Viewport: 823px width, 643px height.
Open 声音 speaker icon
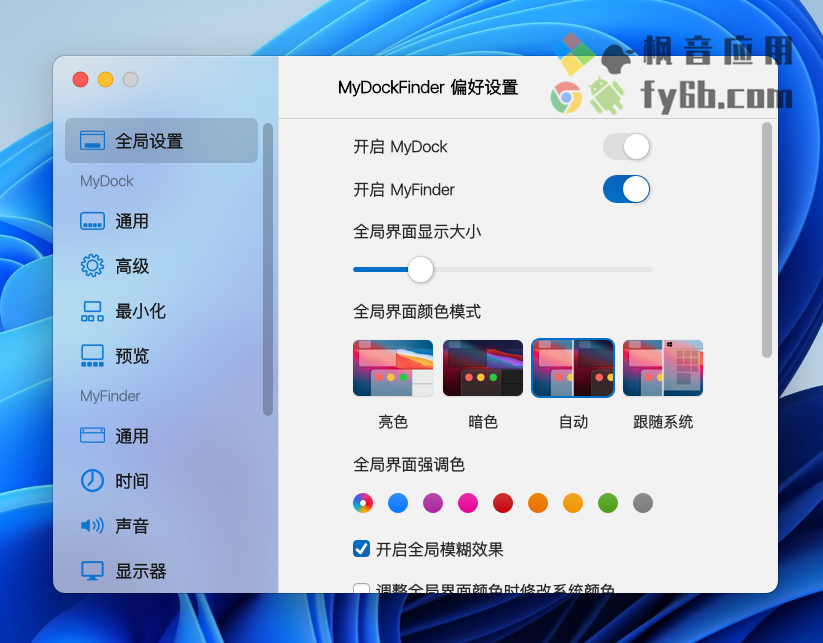point(92,525)
